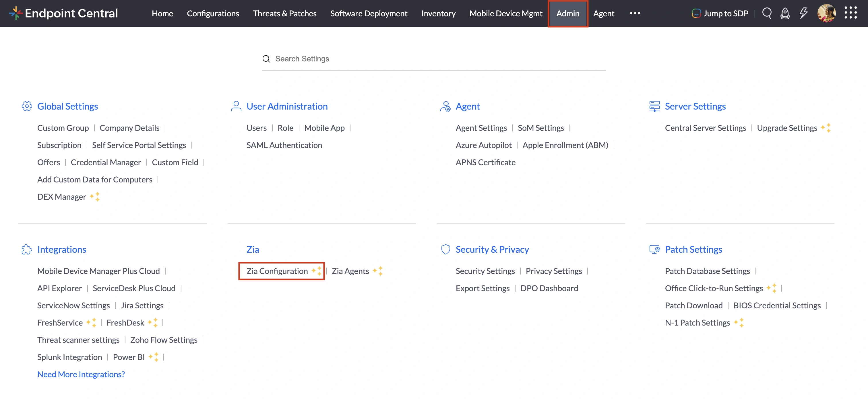This screenshot has height=401, width=868.
Task: Click the Server Settings icon
Action: 654,106
